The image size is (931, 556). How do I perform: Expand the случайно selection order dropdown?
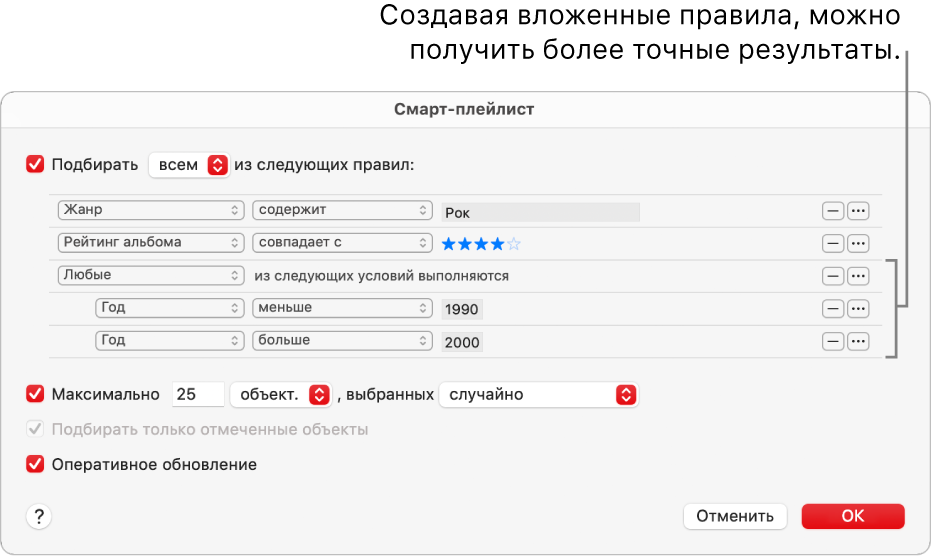click(538, 395)
